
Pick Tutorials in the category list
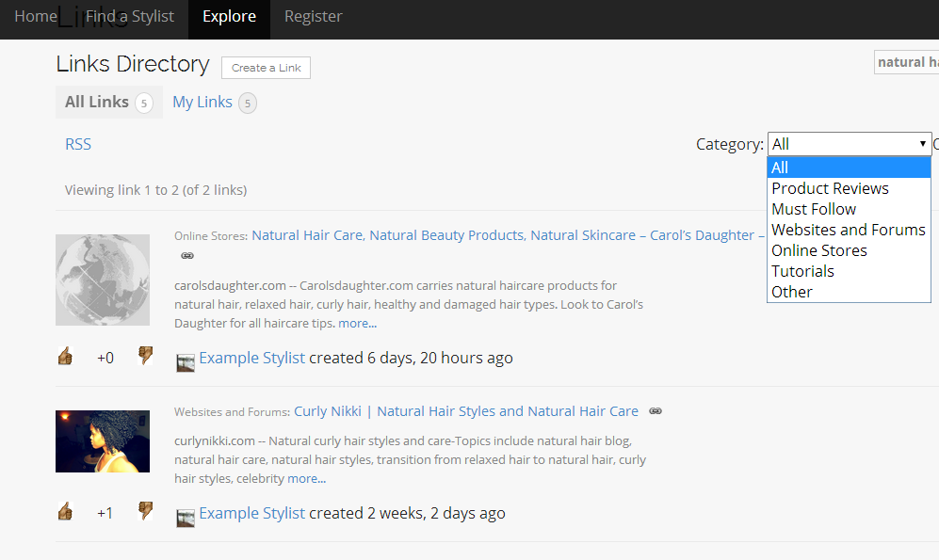[802, 271]
